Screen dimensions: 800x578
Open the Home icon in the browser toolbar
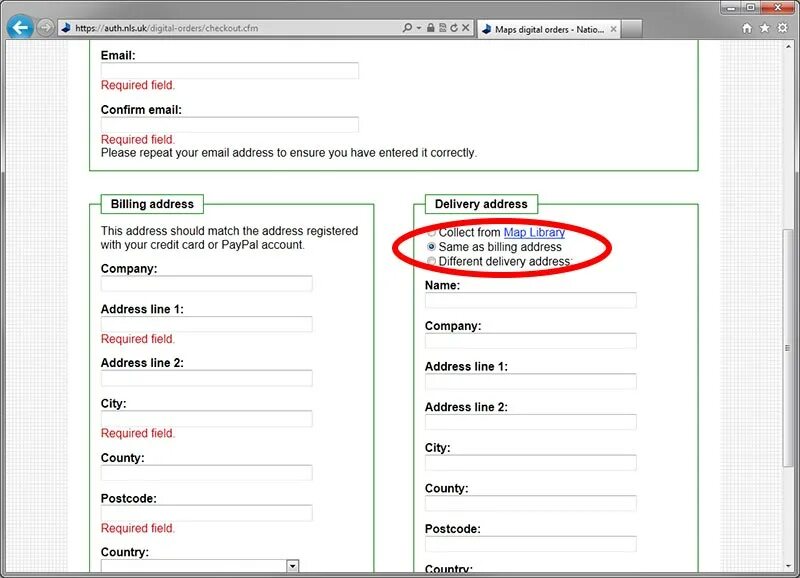747,28
